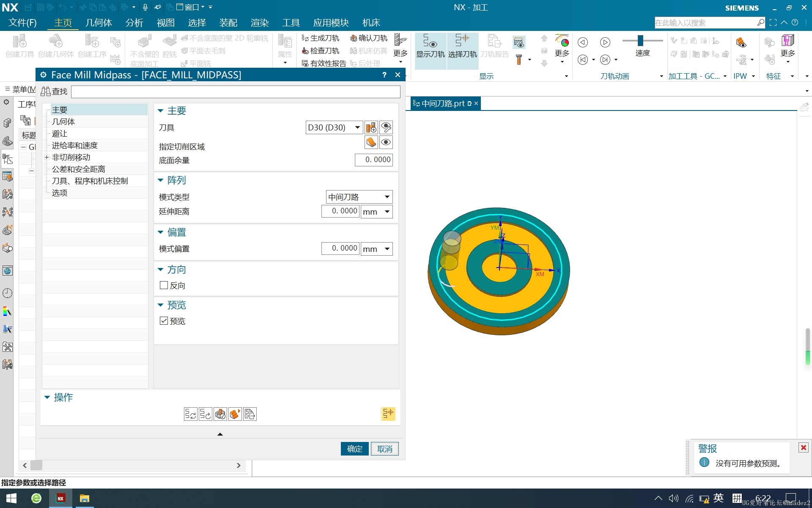Click the 底面余量 value field
The width and height of the screenshot is (812, 508).
tap(374, 160)
